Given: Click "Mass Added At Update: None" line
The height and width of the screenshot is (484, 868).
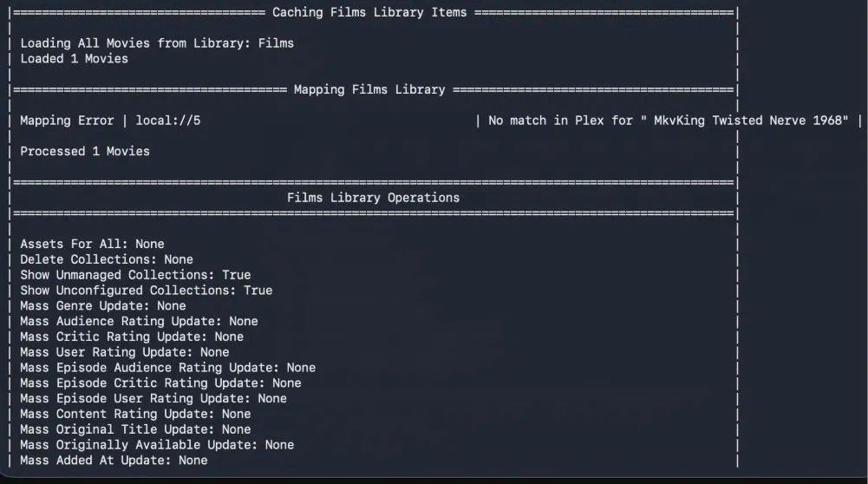Looking at the screenshot, I should click(x=114, y=461).
